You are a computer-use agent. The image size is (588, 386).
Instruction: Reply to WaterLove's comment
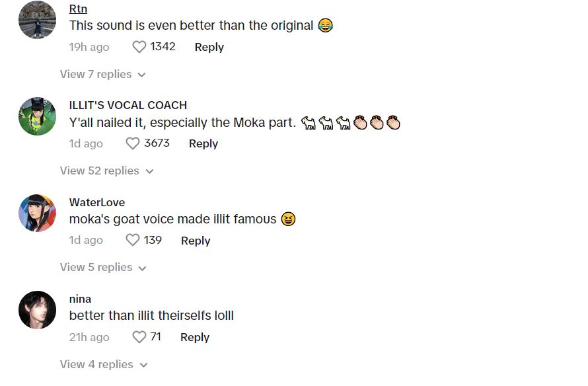[195, 241]
